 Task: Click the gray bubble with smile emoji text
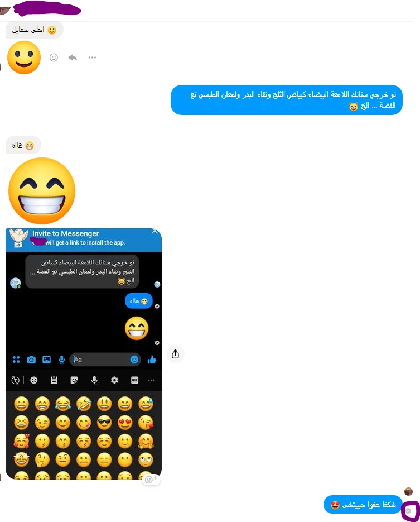34,30
